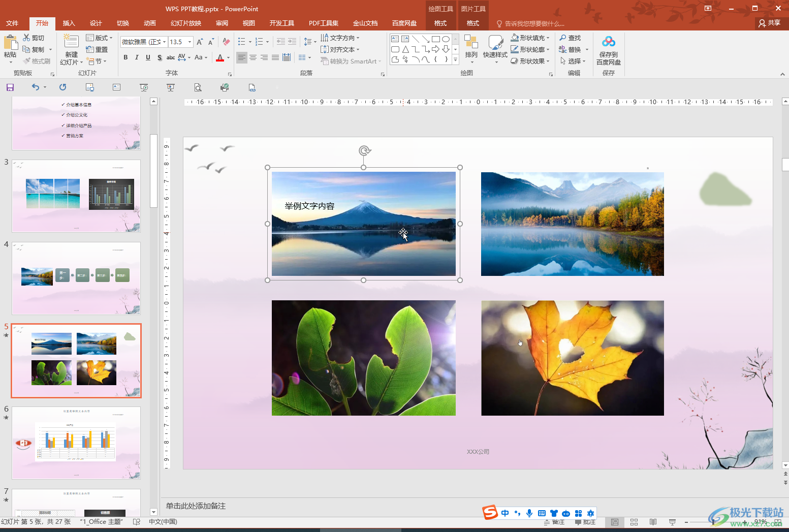Switch to the Insert (插入) tab
Screen dimensions: 789x532
pyautogui.click(x=69, y=23)
